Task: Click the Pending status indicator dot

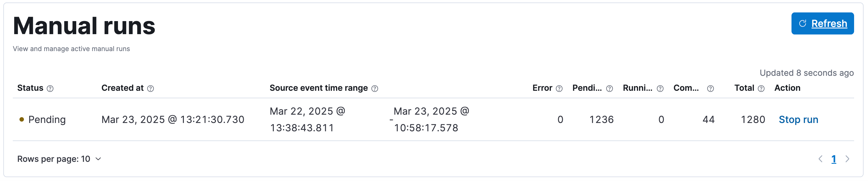Action: coord(22,119)
